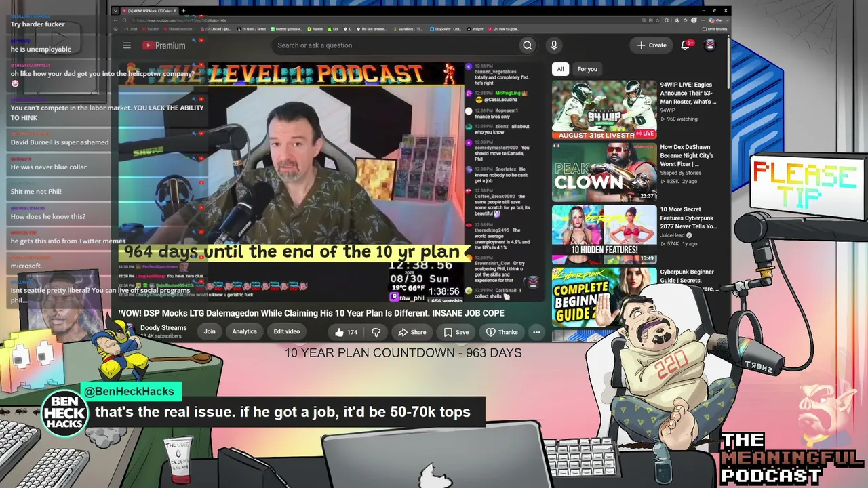This screenshot has width=868, height=488.
Task: Share the video via Share button
Action: (x=412, y=332)
